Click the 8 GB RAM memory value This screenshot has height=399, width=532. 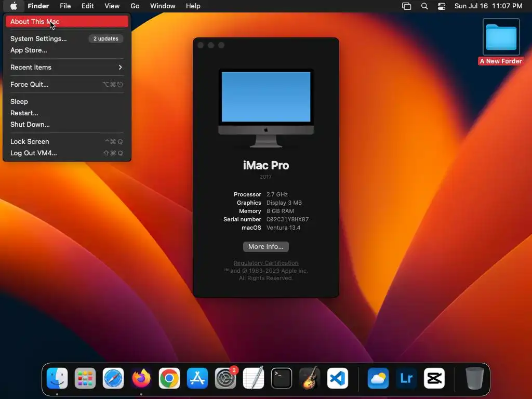coord(280,211)
